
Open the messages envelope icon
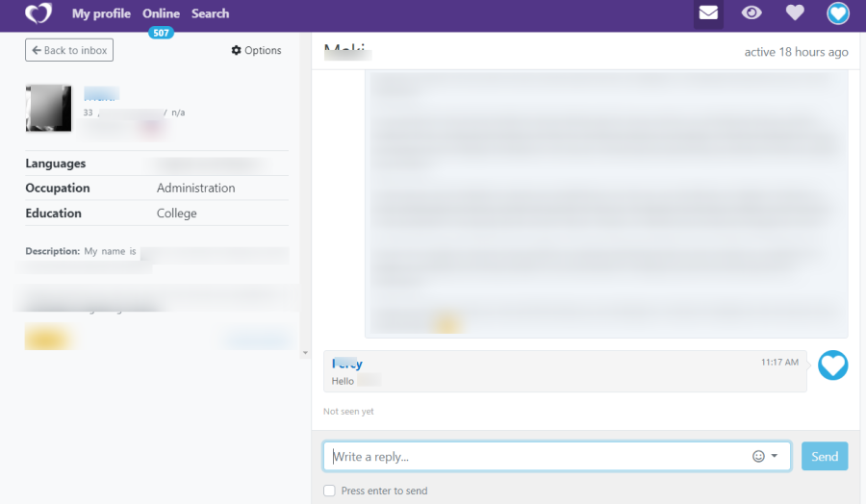click(708, 13)
